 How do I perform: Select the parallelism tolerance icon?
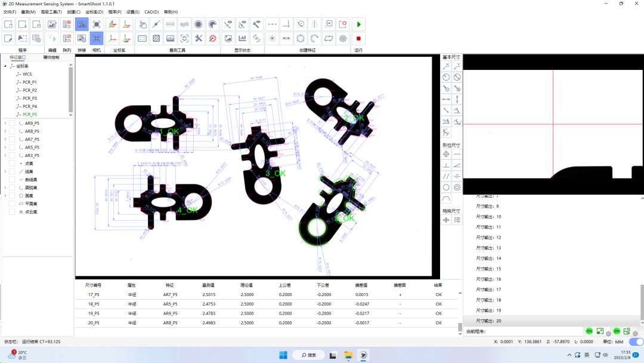click(x=446, y=176)
